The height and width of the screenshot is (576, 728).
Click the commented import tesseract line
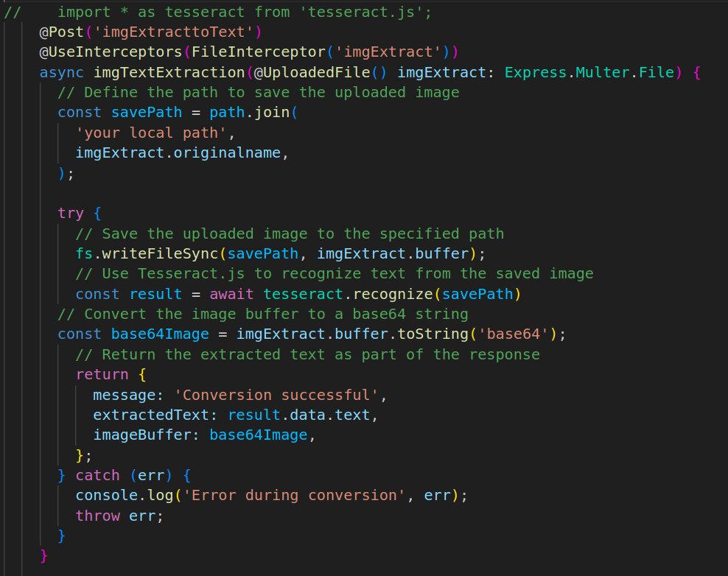pos(218,12)
